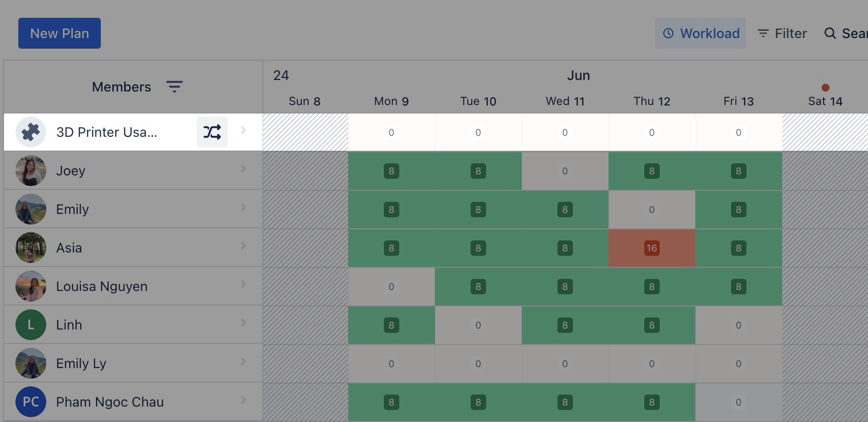This screenshot has height=422, width=868.
Task: Click Linh's green L avatar
Action: [31, 325]
